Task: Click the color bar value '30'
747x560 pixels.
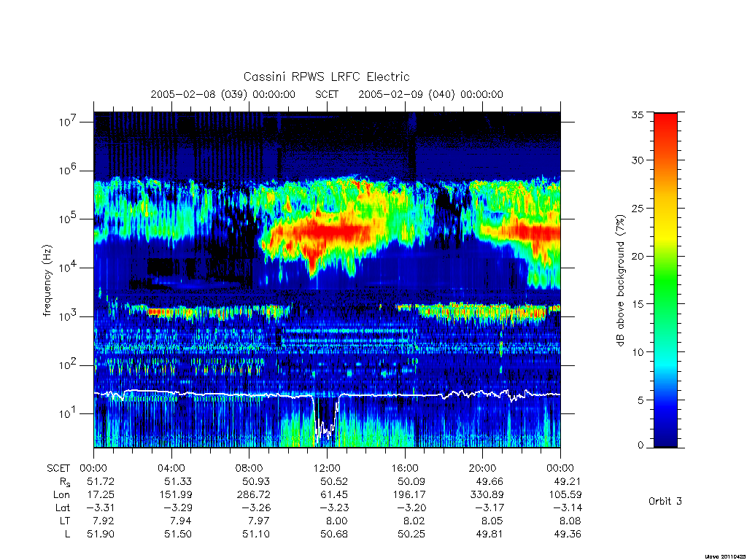Action: (637, 160)
